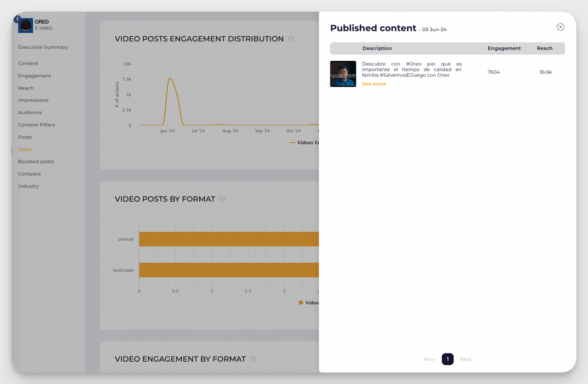Select the Video sidebar item

pyautogui.click(x=25, y=149)
